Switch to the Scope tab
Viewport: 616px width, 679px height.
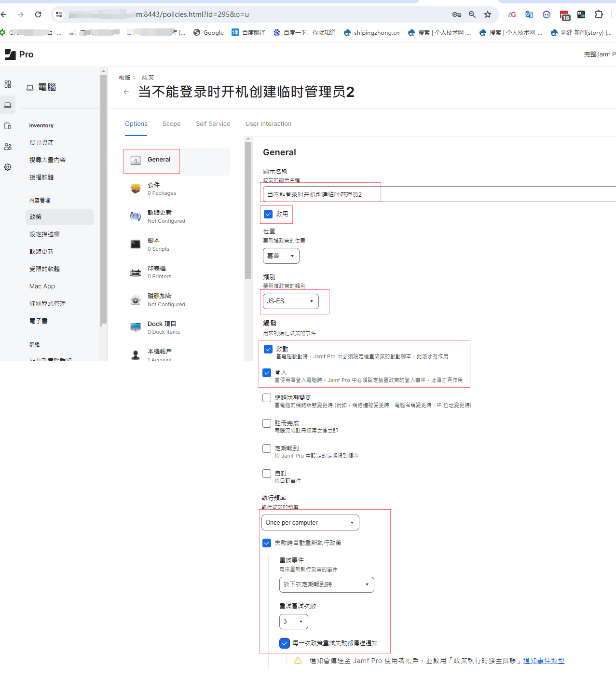171,124
